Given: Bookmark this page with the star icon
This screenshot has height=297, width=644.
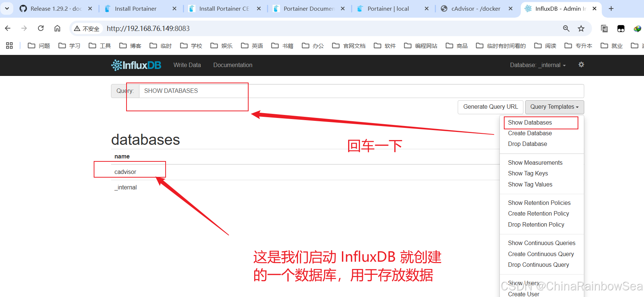Looking at the screenshot, I should (581, 28).
